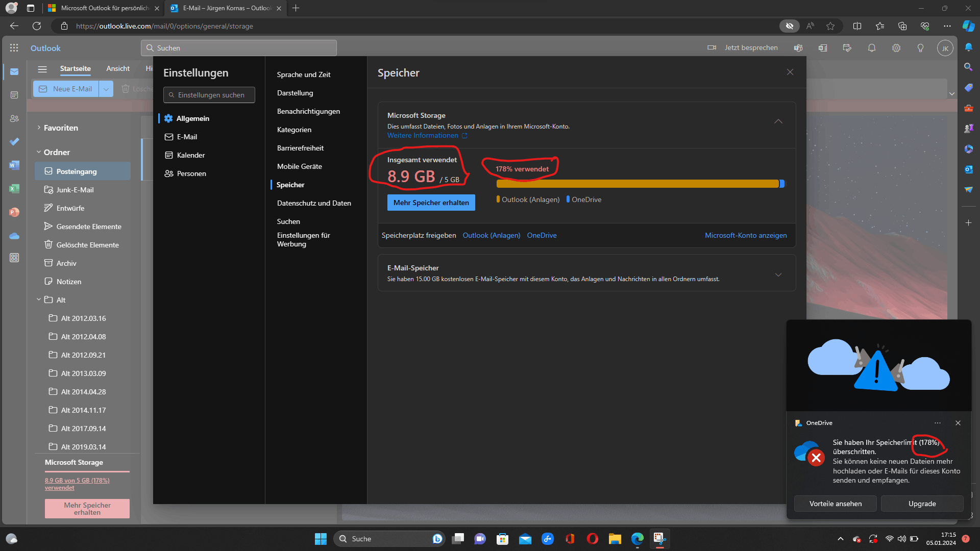The width and height of the screenshot is (980, 551).
Task: Open the settings gear in Outlook header
Action: click(896, 48)
